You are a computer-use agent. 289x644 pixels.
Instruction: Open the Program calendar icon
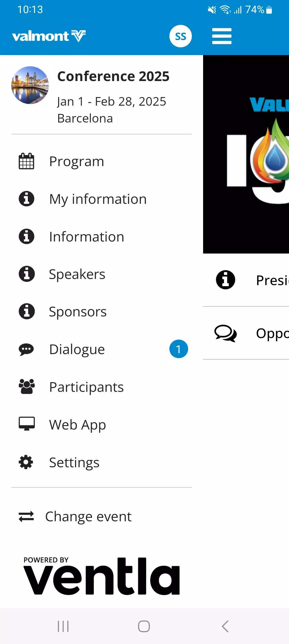pyautogui.click(x=26, y=161)
